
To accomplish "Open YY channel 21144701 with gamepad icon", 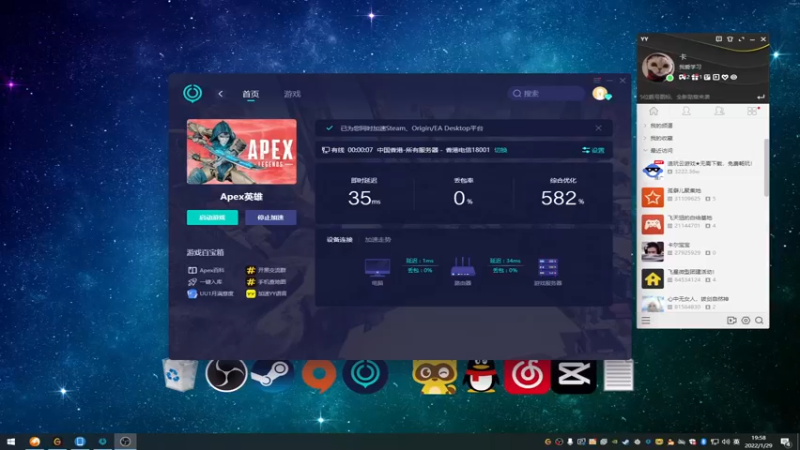I will point(703,224).
